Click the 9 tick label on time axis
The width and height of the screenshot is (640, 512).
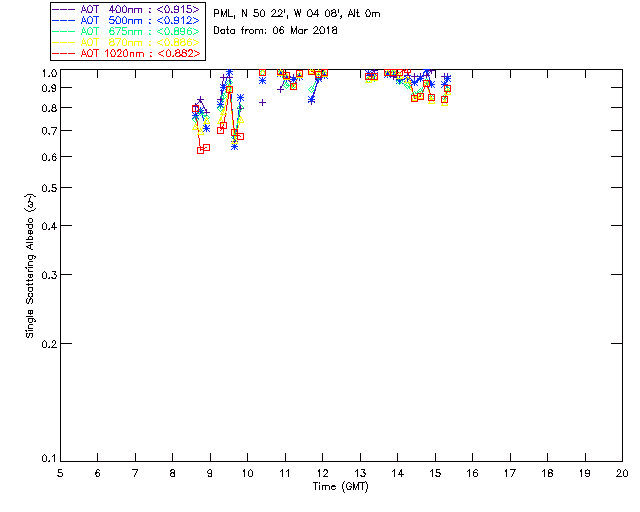pyautogui.click(x=210, y=472)
